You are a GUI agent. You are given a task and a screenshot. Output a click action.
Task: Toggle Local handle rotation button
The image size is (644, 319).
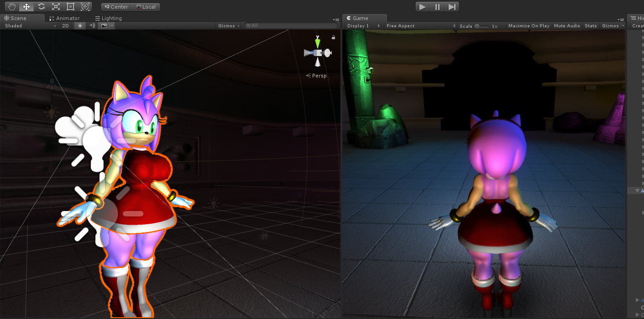click(146, 7)
